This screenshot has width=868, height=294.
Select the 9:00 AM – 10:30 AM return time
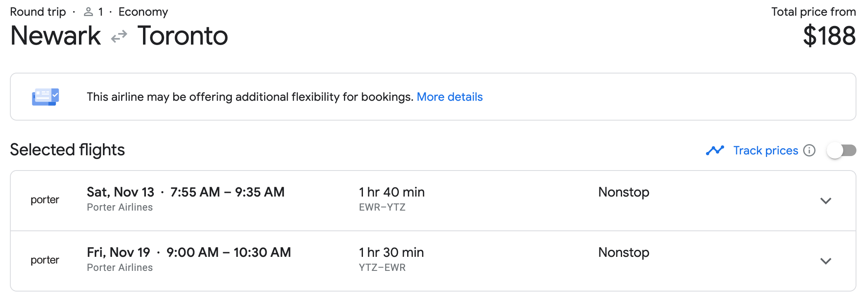tap(229, 252)
